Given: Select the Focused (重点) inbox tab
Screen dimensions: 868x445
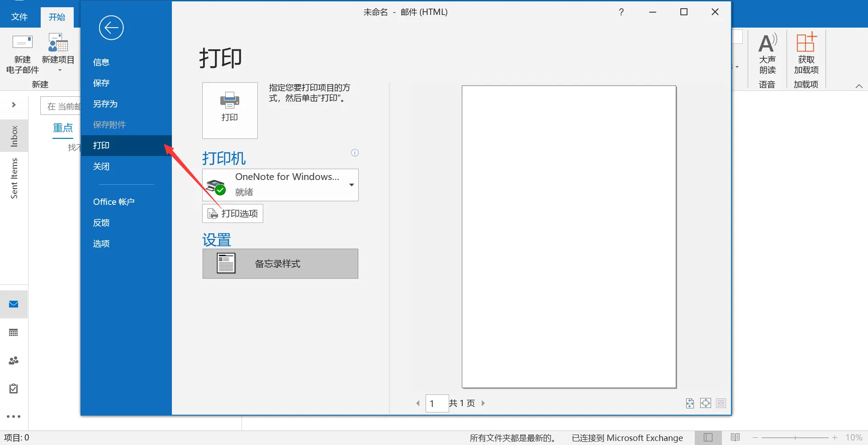Looking at the screenshot, I should coord(63,128).
